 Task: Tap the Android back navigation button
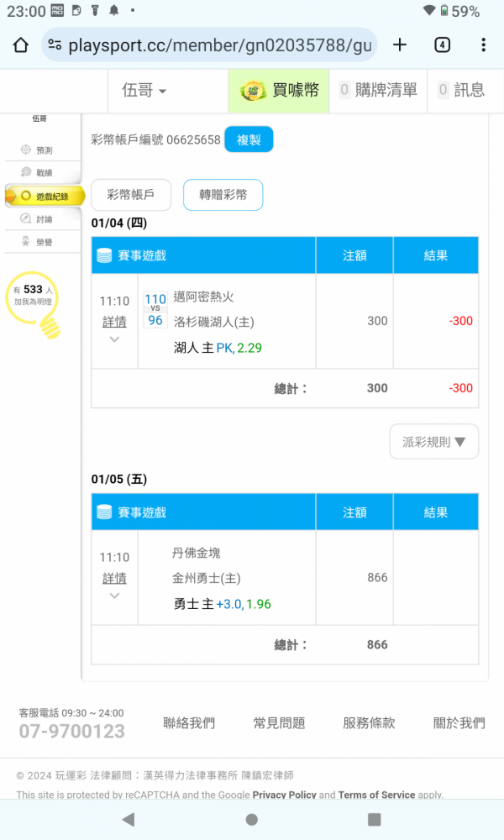pos(128,819)
